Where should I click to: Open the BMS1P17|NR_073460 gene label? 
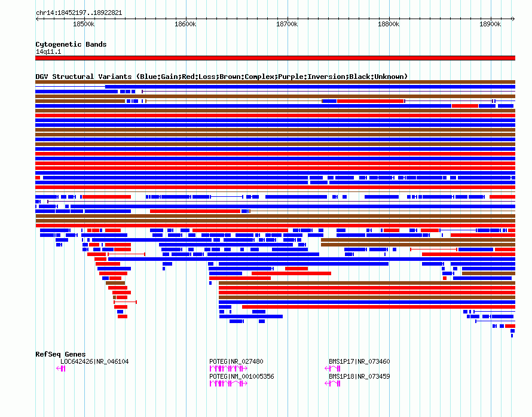[x=359, y=361]
